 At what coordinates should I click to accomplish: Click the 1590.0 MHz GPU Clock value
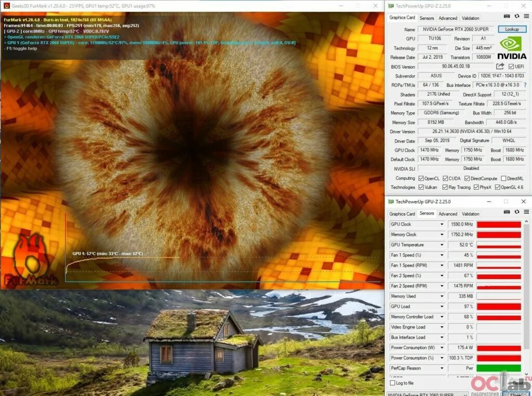pyautogui.click(x=461, y=225)
